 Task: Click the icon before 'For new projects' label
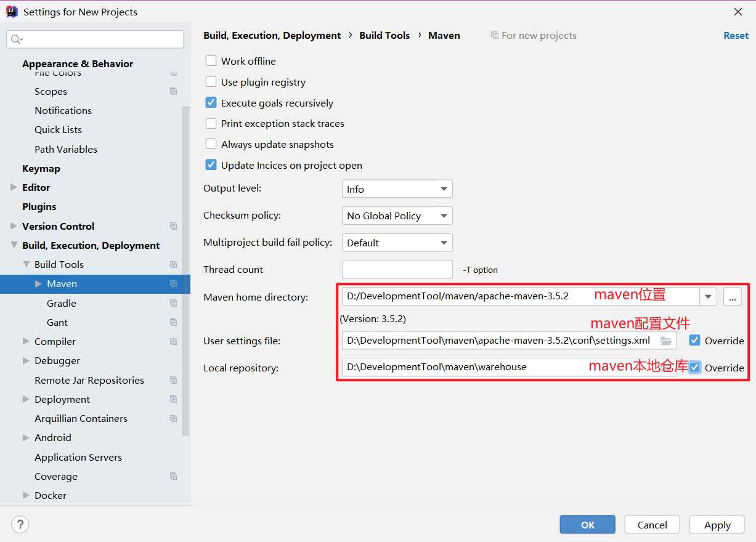point(494,35)
